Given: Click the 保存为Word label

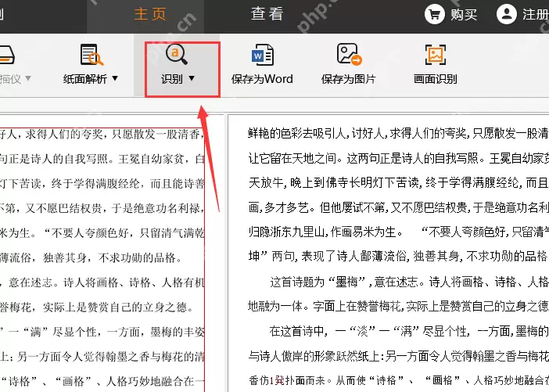Looking at the screenshot, I should click(262, 79).
